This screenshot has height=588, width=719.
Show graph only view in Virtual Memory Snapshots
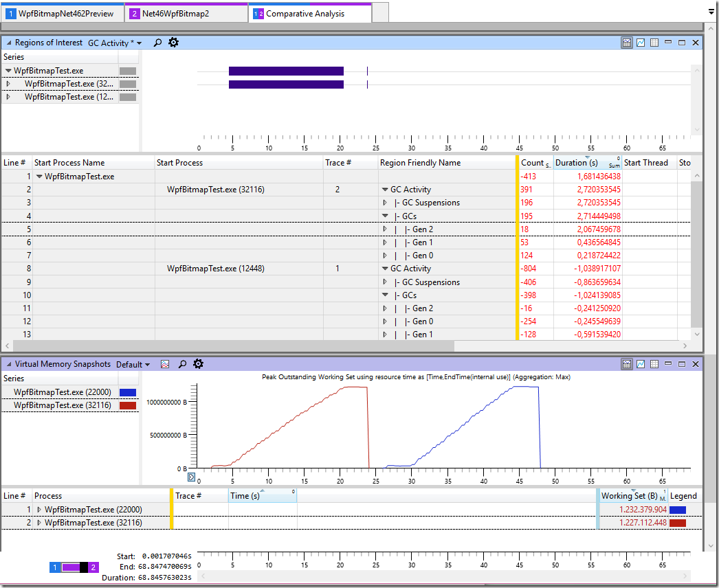641,364
